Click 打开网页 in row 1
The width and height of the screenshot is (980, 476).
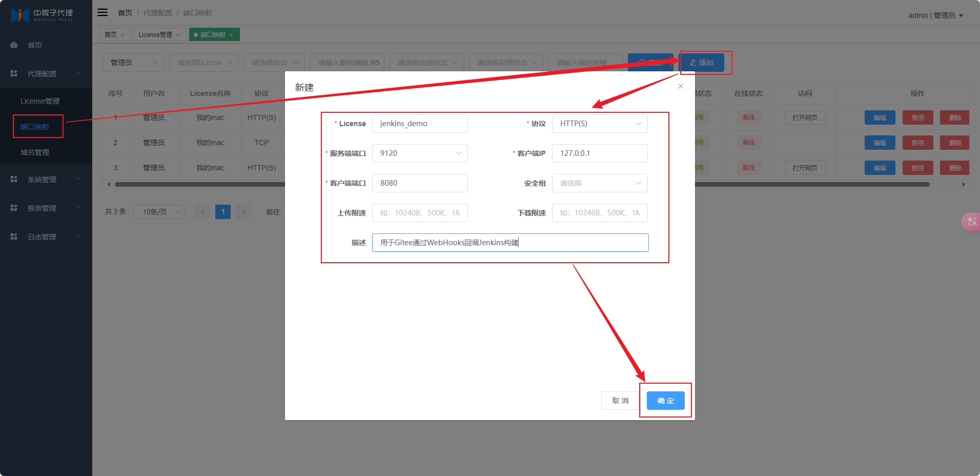click(805, 117)
